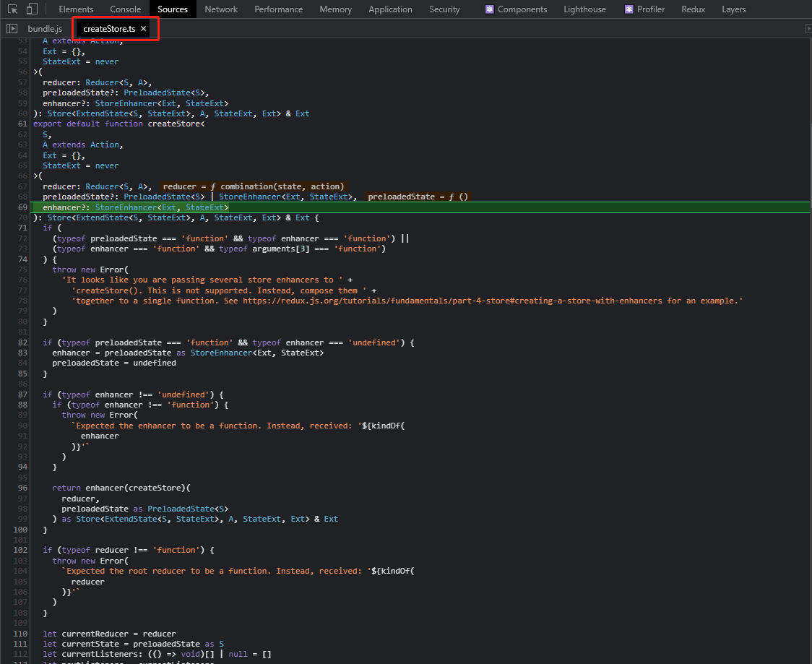Open the Security tab

coord(444,9)
